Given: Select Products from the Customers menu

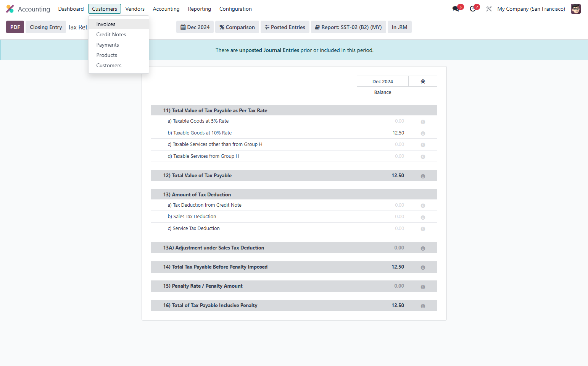Looking at the screenshot, I should tap(119, 55).
